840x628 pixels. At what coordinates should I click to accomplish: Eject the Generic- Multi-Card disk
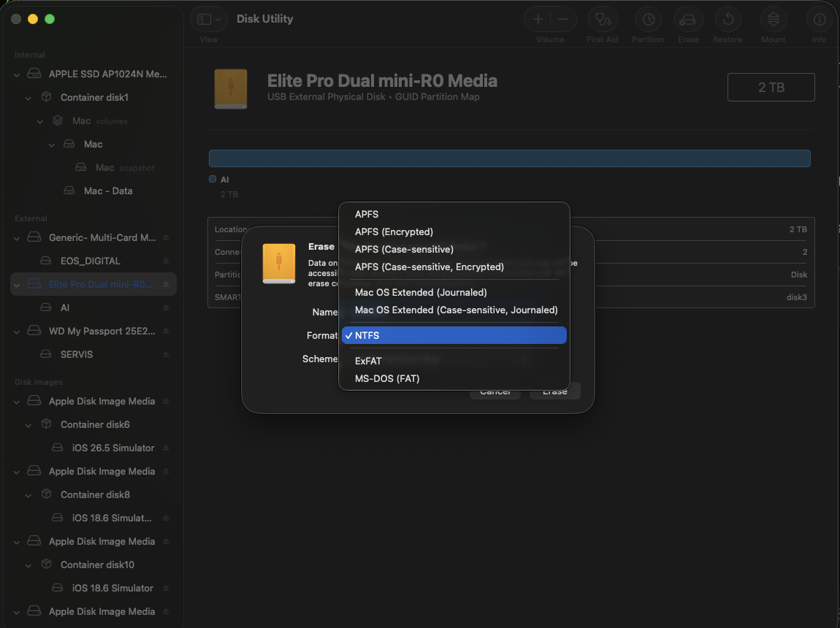(166, 238)
